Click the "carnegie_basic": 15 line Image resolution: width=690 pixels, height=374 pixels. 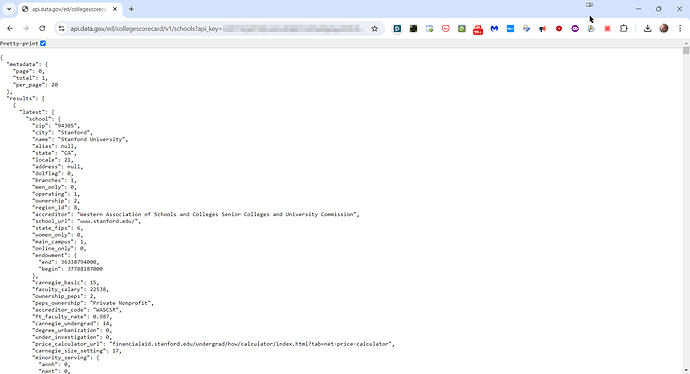[66, 282]
